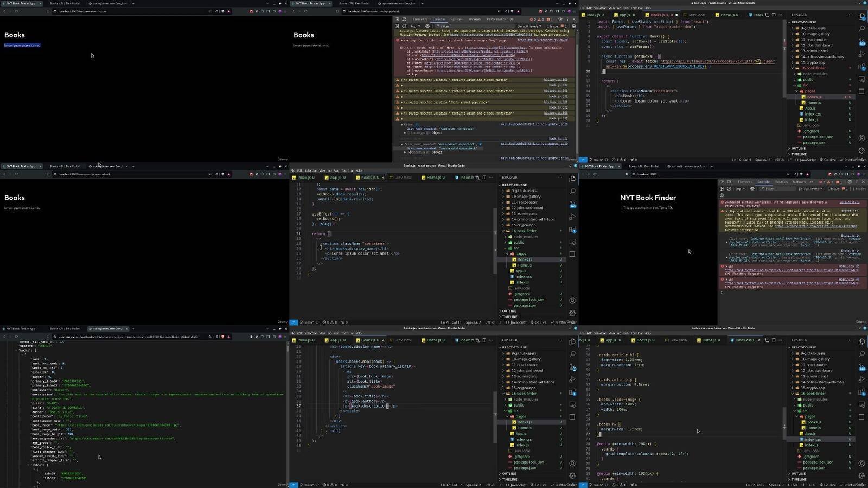Screen dimensions: 868x488
Task: Open Run and Debug in index.css VS Code window
Action: point(861,379)
